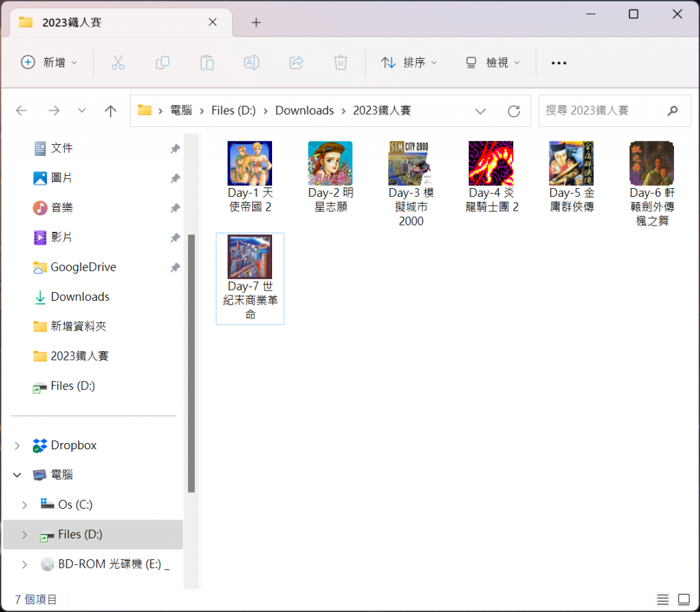Click the Rename icon in toolbar
Screen dimensions: 700x612
252,62
